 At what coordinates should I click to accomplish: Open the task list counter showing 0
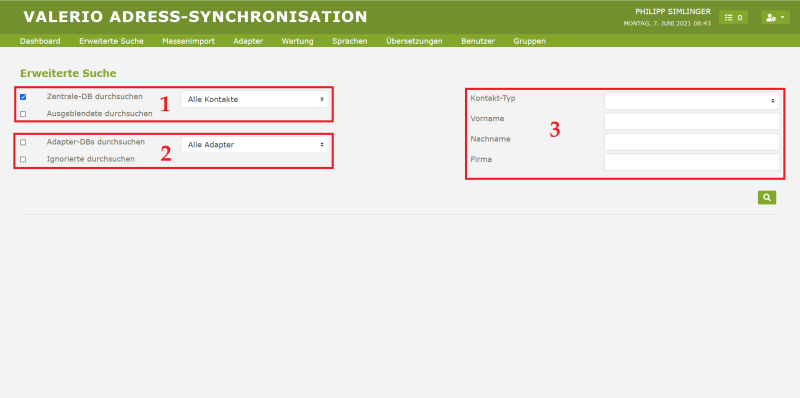pyautogui.click(x=733, y=17)
